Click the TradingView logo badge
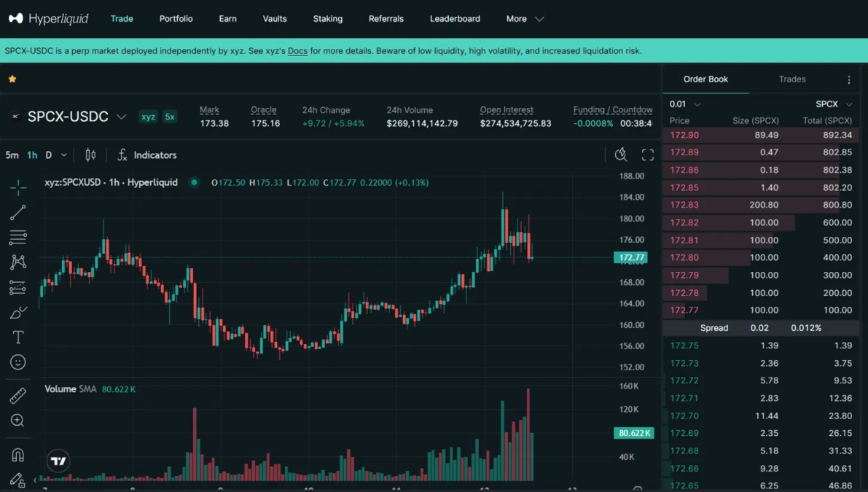 tap(58, 461)
